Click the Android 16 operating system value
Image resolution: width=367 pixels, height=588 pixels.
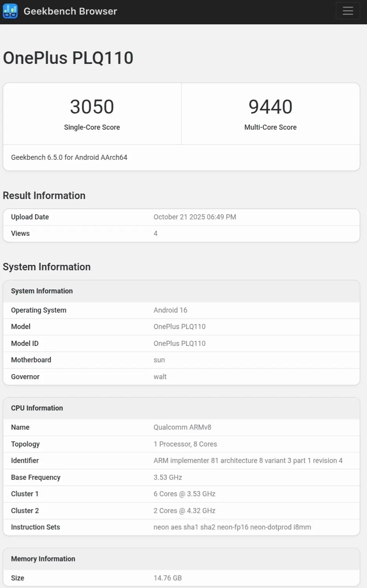[x=170, y=310]
